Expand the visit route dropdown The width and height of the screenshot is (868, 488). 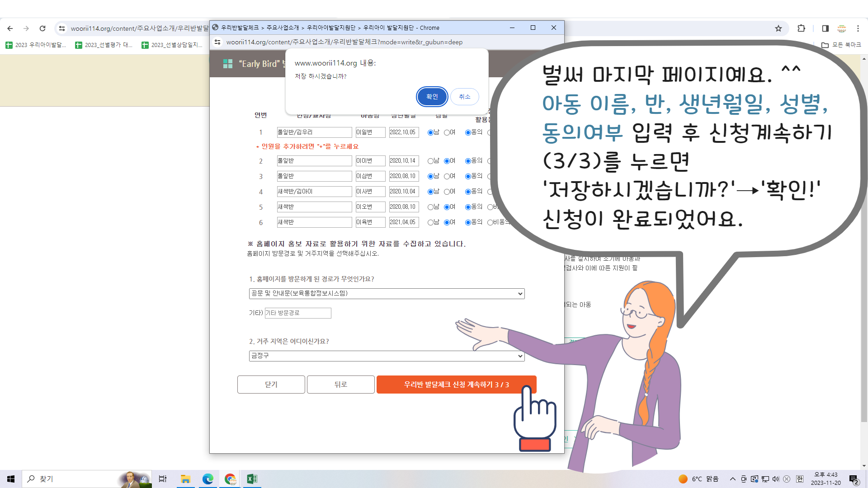387,294
